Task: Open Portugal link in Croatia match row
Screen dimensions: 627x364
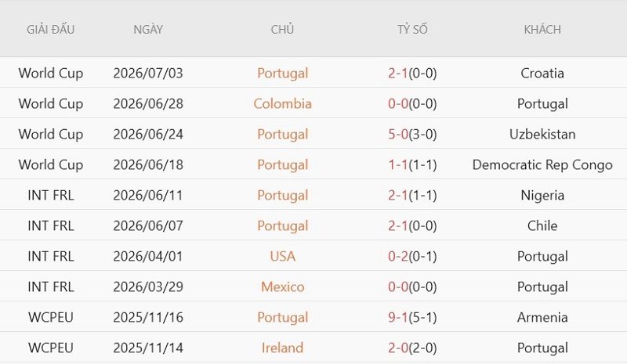Action: click(x=283, y=73)
